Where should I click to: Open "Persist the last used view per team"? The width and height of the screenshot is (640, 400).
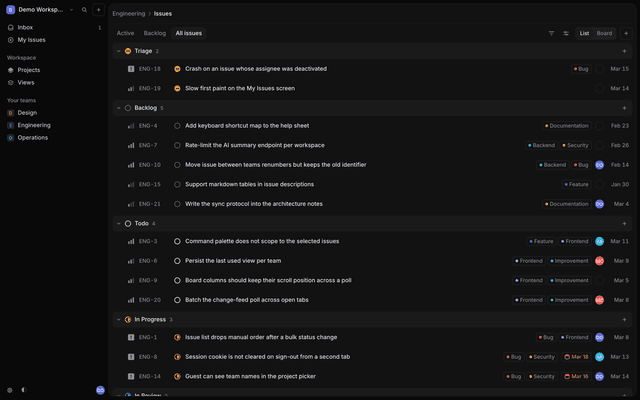pyautogui.click(x=233, y=261)
